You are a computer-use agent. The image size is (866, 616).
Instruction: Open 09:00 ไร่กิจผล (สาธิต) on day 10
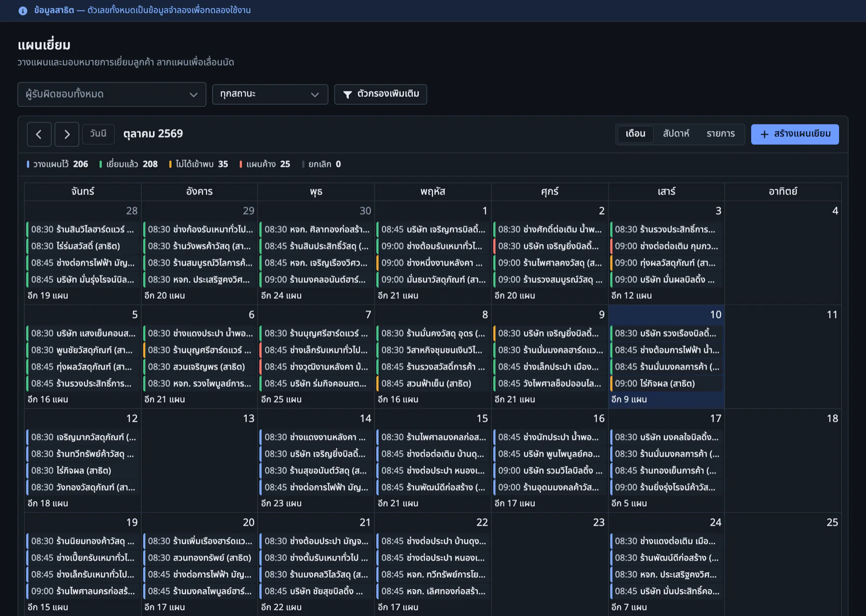[666, 384]
